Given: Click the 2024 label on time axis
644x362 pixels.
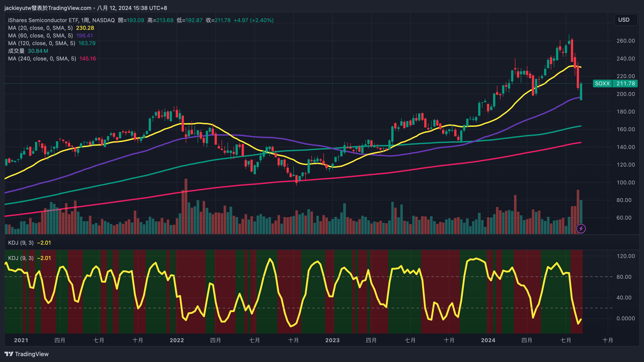Looking at the screenshot, I should [488, 340].
